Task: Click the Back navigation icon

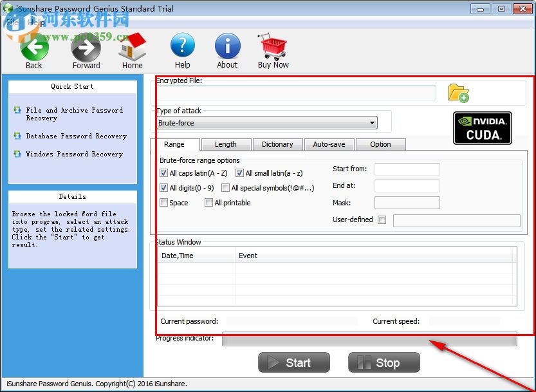Action: [34, 47]
